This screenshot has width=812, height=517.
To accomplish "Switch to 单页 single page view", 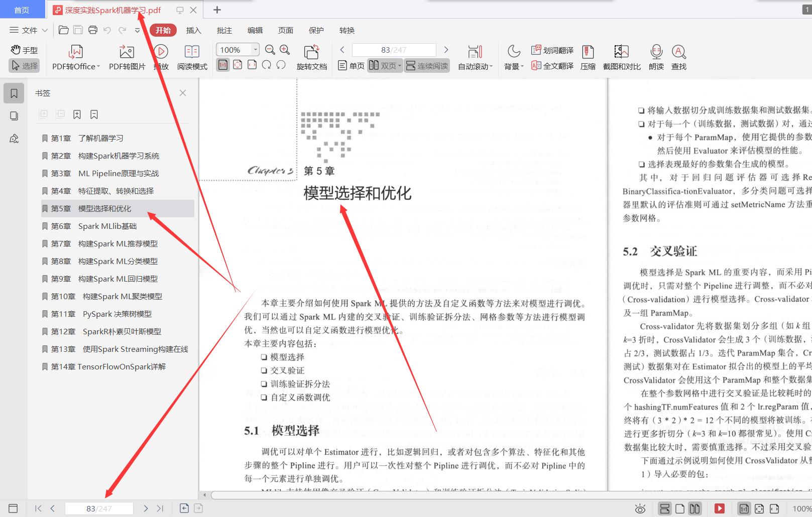I will point(351,66).
